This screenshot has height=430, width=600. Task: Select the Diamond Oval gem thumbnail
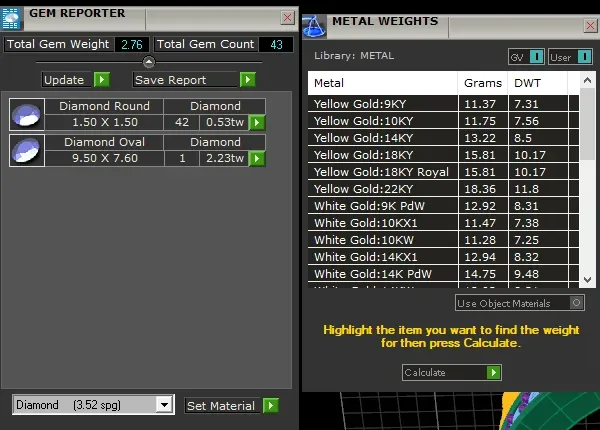click(x=27, y=150)
